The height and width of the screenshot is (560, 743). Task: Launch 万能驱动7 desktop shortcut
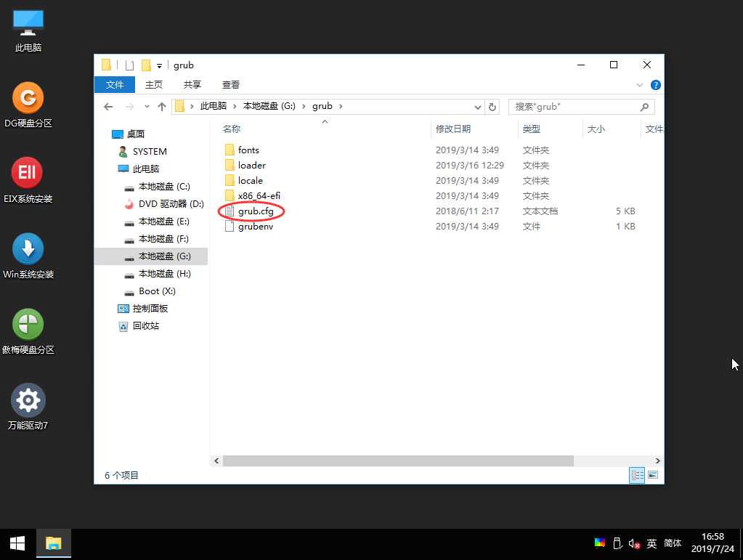pos(28,407)
